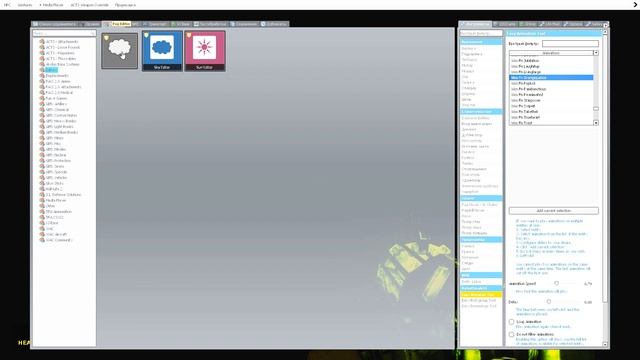Click the animation list scroll-down arrow

coord(596,123)
